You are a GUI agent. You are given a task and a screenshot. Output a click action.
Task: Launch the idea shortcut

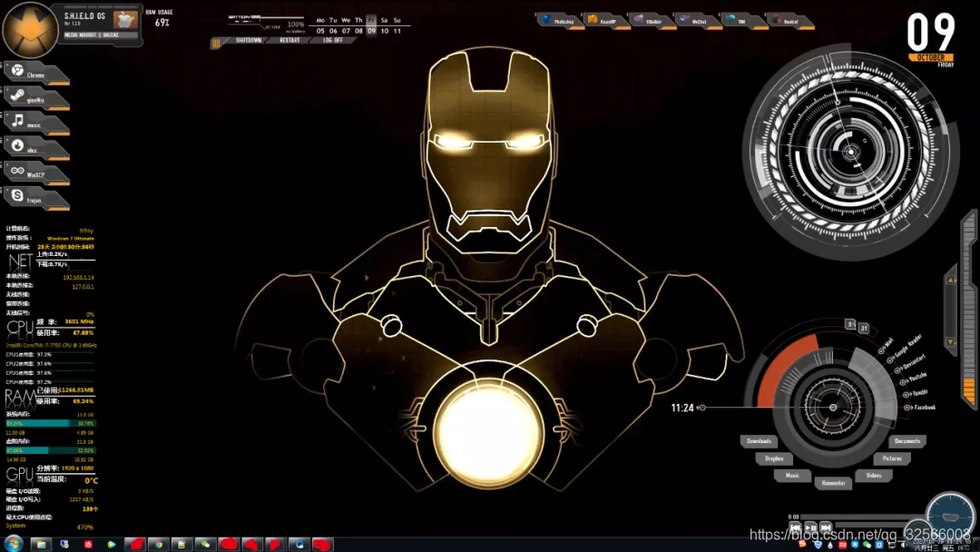pyautogui.click(x=35, y=148)
